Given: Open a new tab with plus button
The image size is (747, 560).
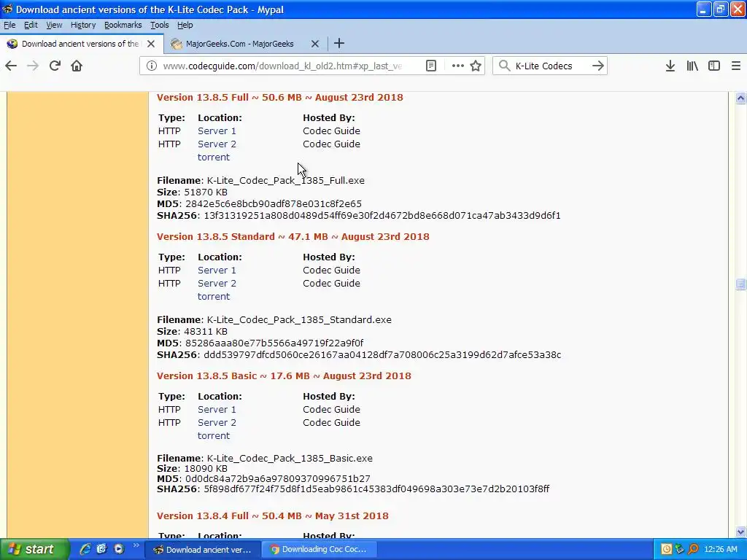Looking at the screenshot, I should pos(339,43).
